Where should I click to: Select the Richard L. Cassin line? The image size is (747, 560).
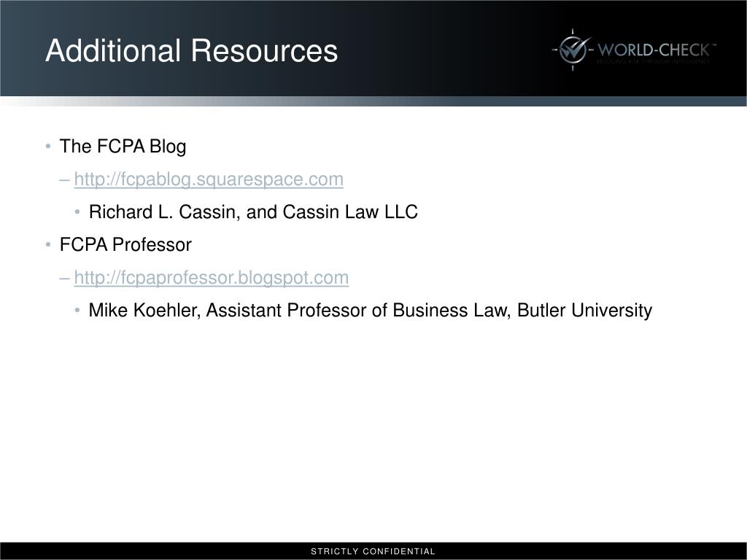click(x=253, y=212)
